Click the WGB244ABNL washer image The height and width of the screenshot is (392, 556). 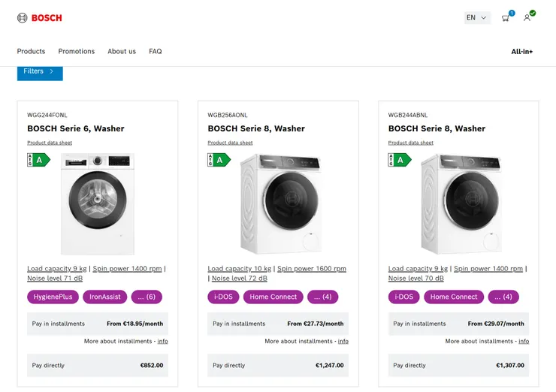(x=459, y=203)
